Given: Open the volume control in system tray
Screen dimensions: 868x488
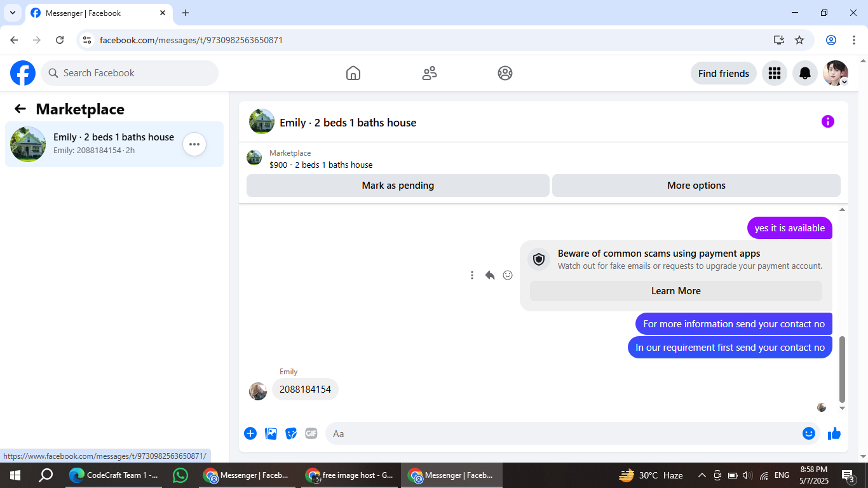Looking at the screenshot, I should tap(747, 475).
